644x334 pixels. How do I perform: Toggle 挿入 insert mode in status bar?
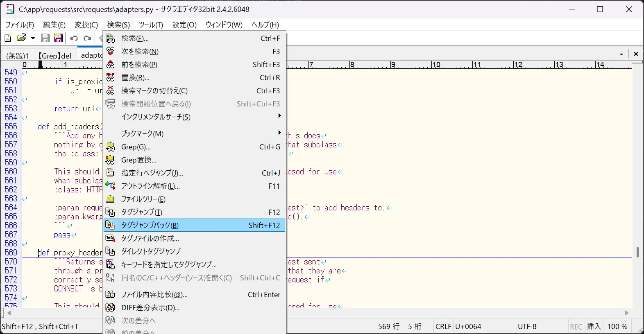pos(594,326)
